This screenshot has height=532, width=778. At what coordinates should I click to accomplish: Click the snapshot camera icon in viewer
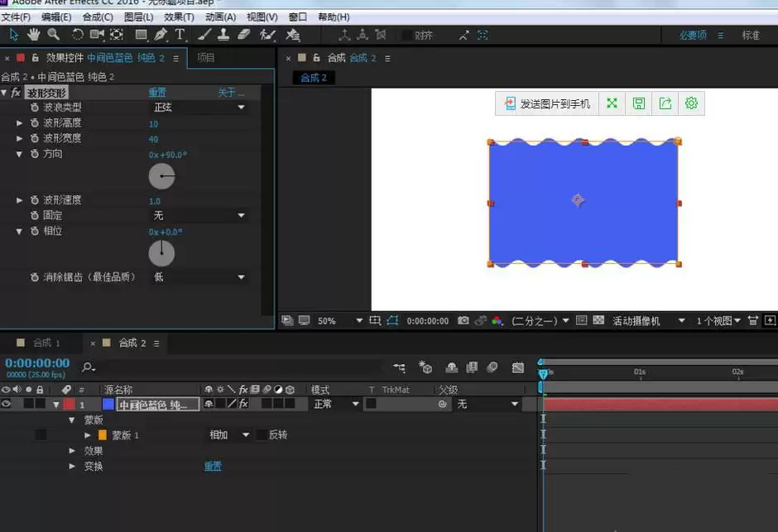pyautogui.click(x=463, y=321)
